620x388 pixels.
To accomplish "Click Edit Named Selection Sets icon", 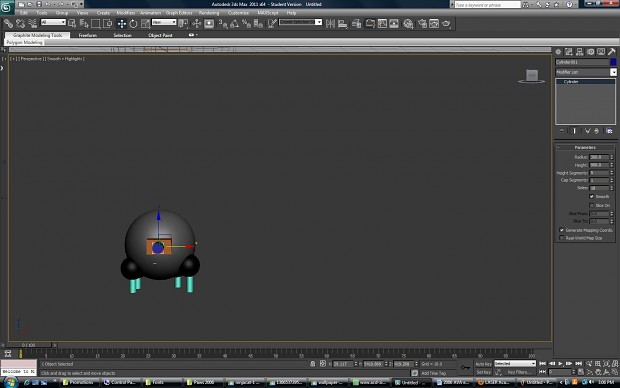I will (272, 24).
